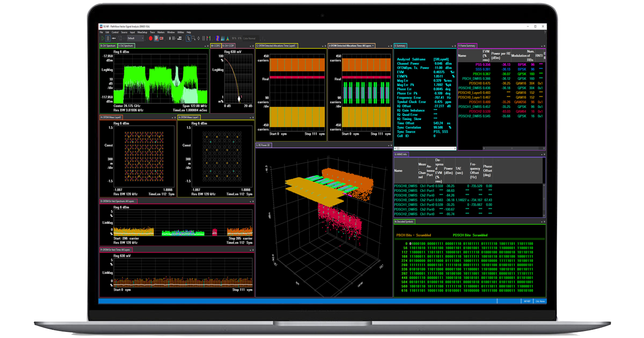644x338 pixels.
Task: Select the arrow selection tool icon
Action: click(x=188, y=38)
